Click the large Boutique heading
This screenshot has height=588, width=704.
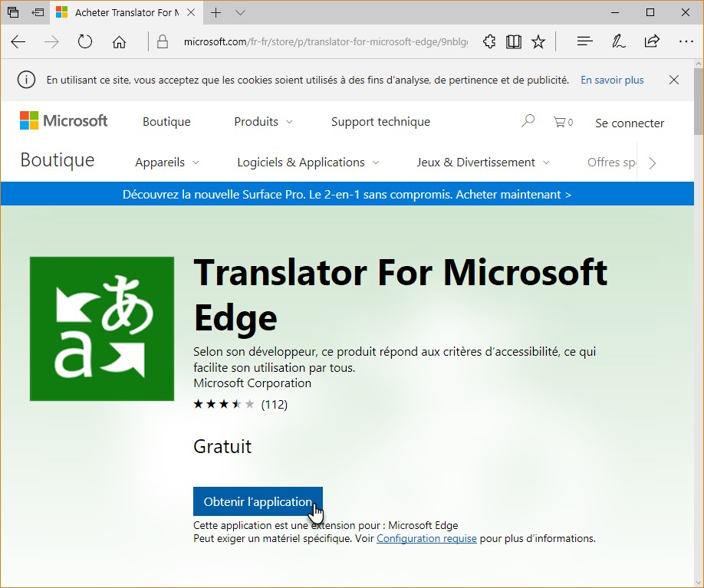click(x=58, y=160)
